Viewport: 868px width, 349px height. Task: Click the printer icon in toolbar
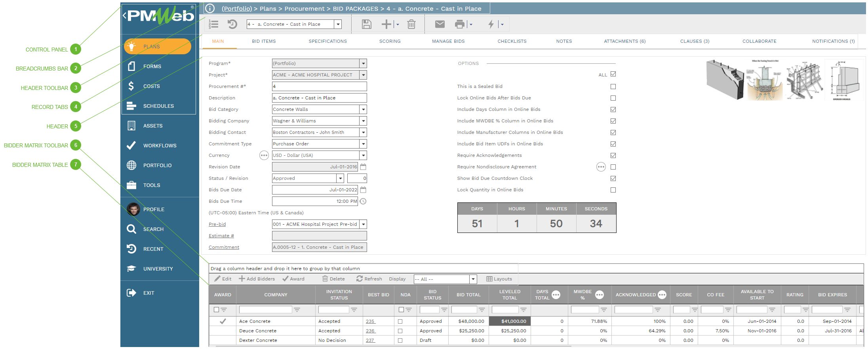[x=459, y=25]
